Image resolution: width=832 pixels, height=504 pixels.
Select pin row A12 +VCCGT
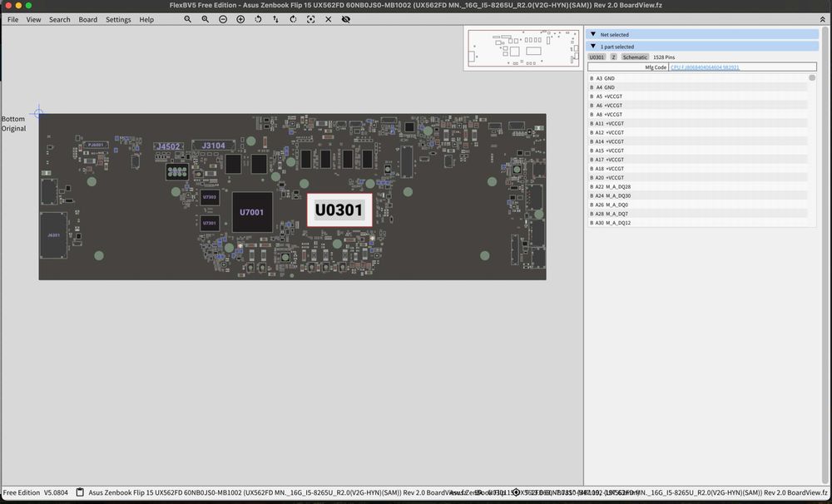tap(698, 132)
